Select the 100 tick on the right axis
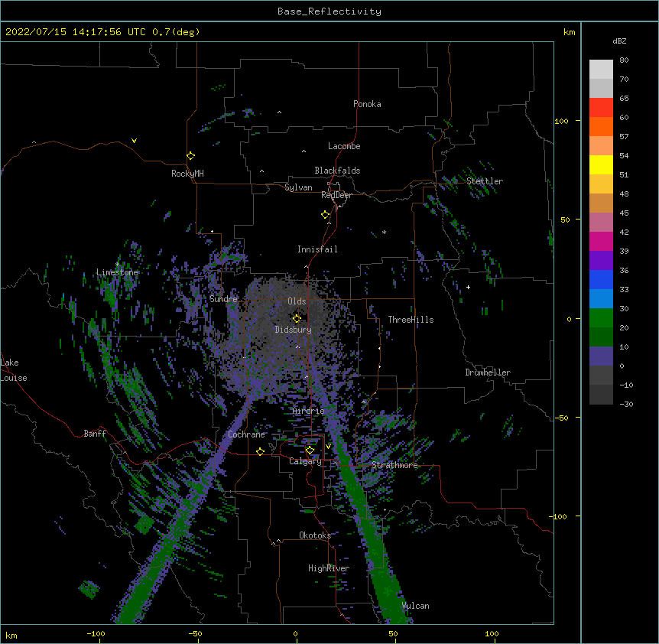This screenshot has width=659, height=644. click(561, 121)
